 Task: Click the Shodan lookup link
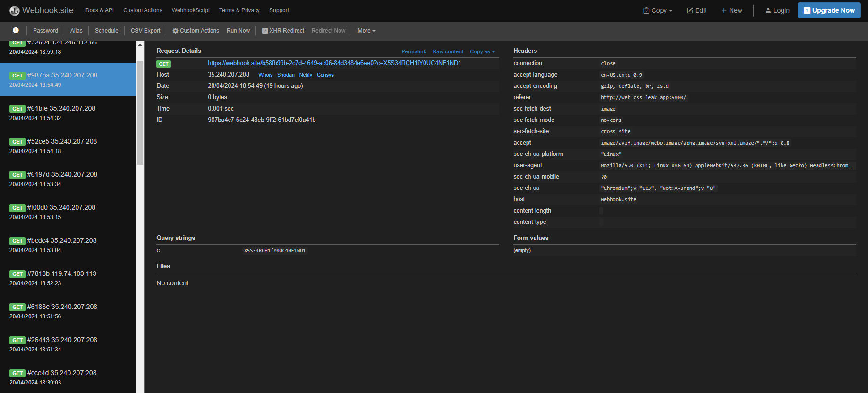[286, 75]
